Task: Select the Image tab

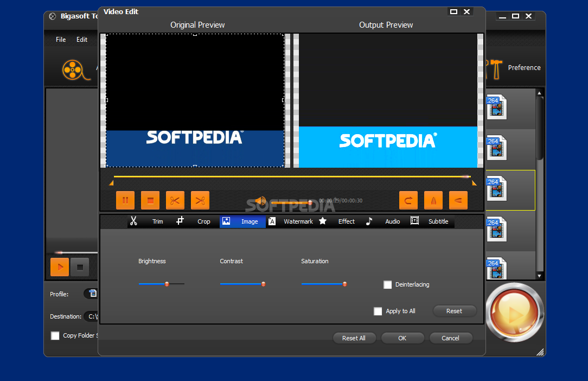Action: (x=242, y=221)
